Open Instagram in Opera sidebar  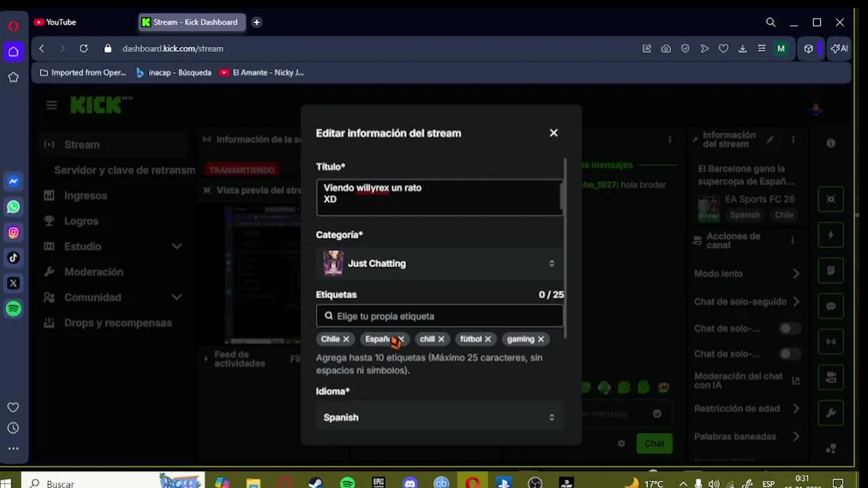13,232
